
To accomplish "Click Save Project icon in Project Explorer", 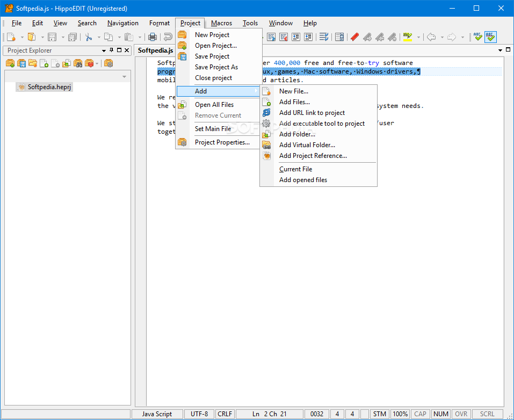I will [x=21, y=63].
